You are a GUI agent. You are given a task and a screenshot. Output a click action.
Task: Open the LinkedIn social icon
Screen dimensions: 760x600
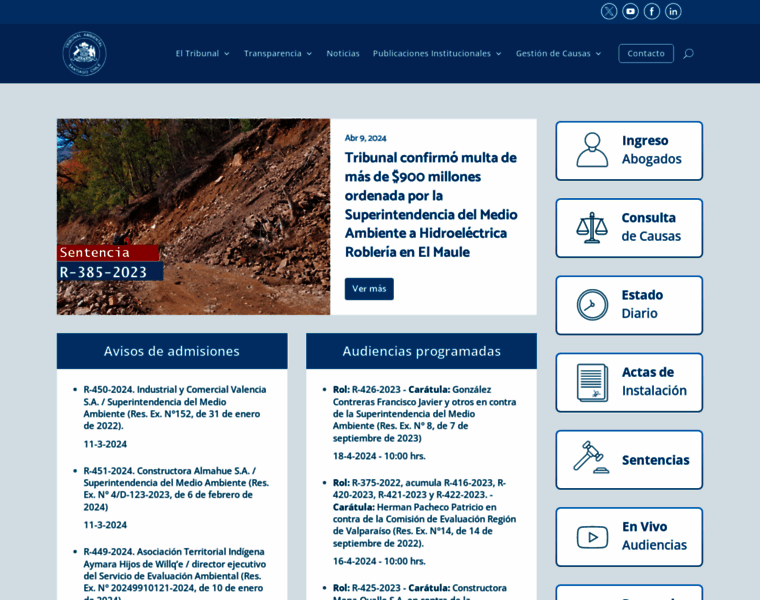[x=673, y=11]
